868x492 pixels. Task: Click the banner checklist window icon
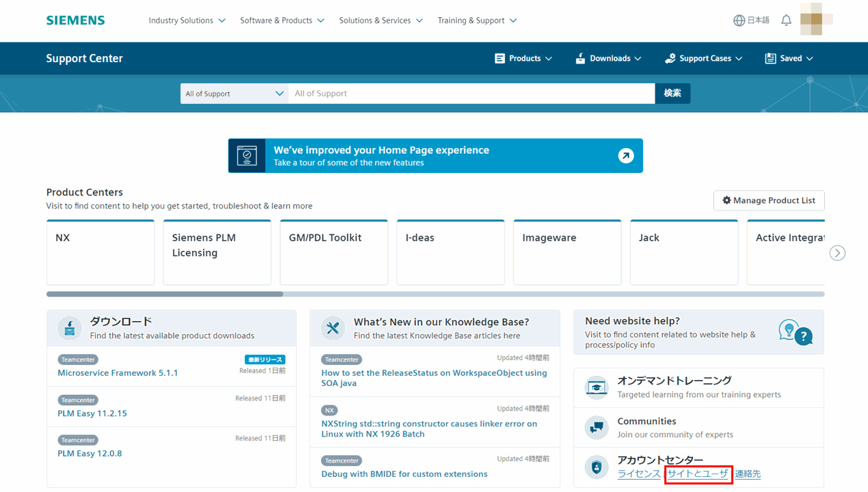pos(247,156)
